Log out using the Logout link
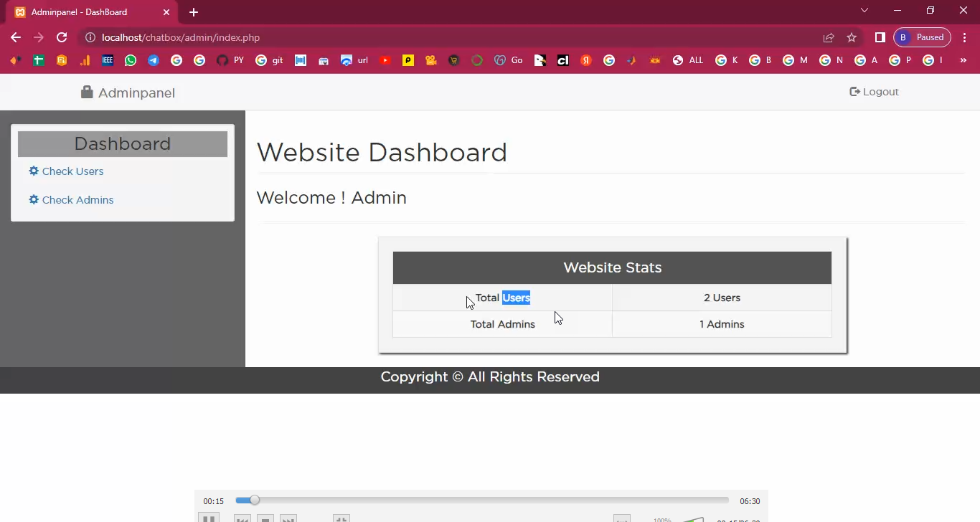The image size is (980, 522). click(874, 92)
